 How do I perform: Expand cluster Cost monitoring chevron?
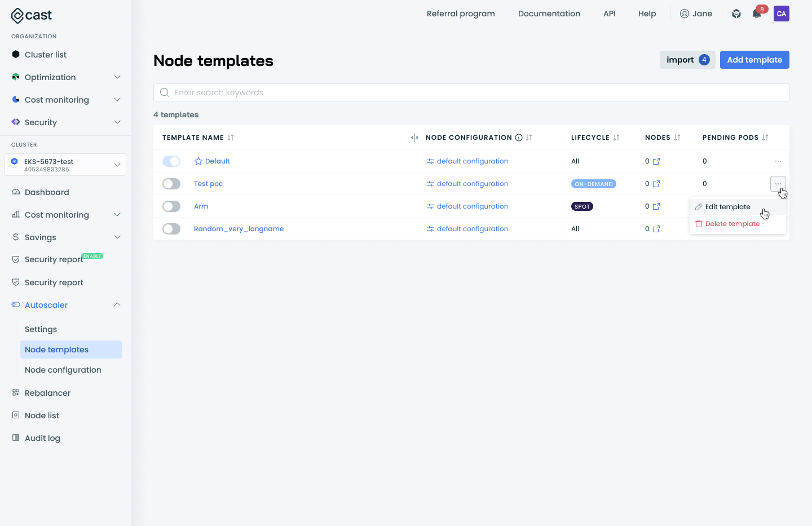(117, 215)
